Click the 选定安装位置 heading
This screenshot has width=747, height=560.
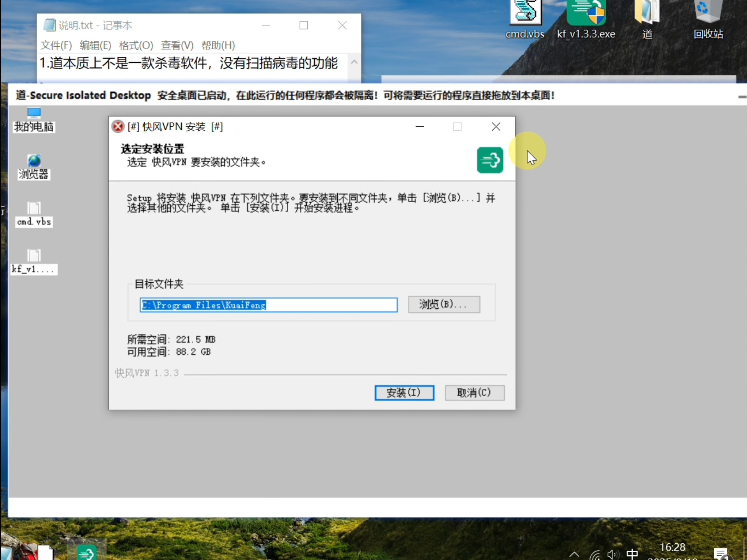(153, 149)
